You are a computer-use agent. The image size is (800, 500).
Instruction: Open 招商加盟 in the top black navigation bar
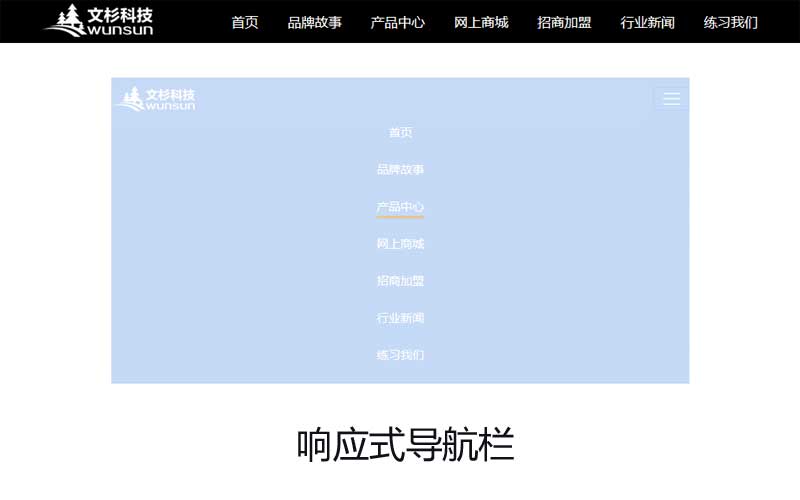coord(564,22)
